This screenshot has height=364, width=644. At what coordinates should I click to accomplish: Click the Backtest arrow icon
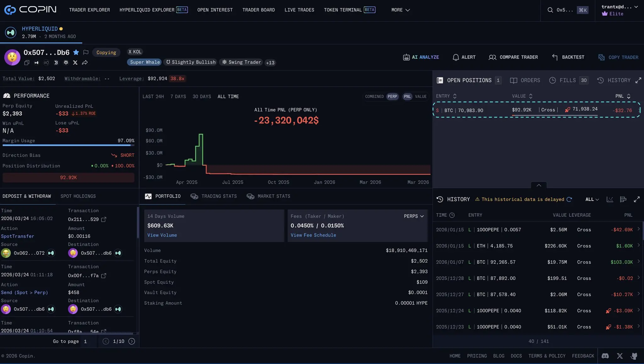555,57
